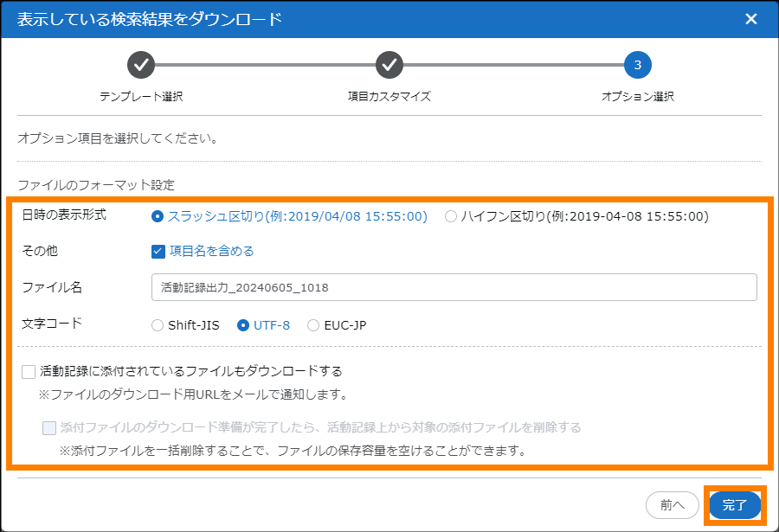
Task: Click the オプション選択 step label
Action: tap(638, 96)
